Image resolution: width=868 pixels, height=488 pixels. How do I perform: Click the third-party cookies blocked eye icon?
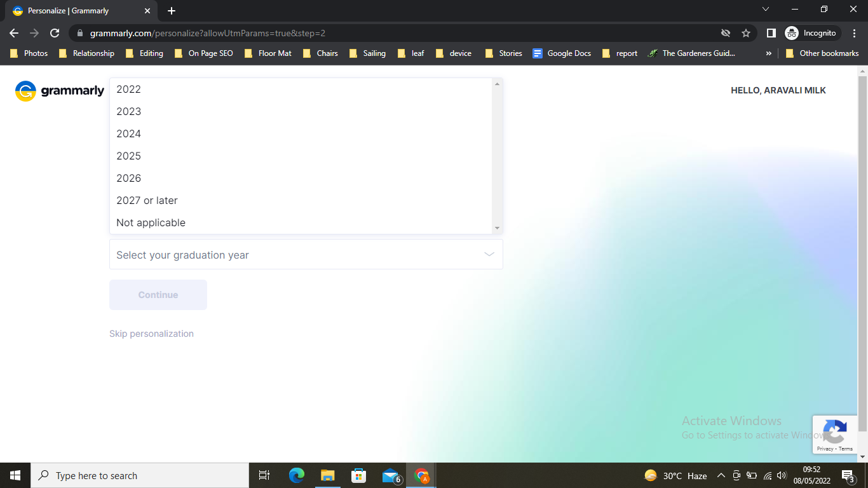725,33
